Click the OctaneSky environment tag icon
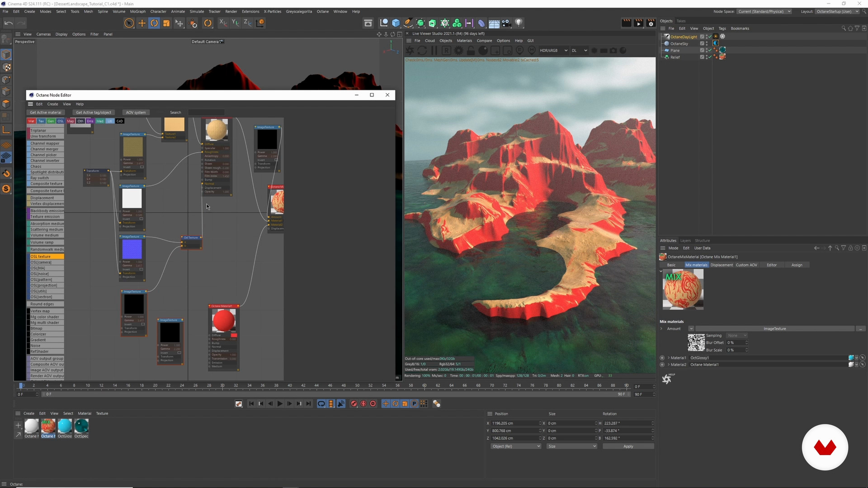The image size is (868, 488). click(x=716, y=43)
